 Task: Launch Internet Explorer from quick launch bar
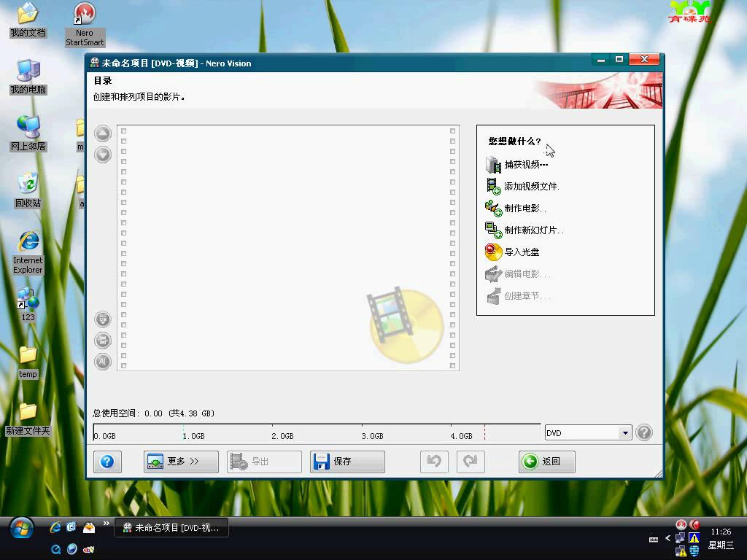click(55, 527)
